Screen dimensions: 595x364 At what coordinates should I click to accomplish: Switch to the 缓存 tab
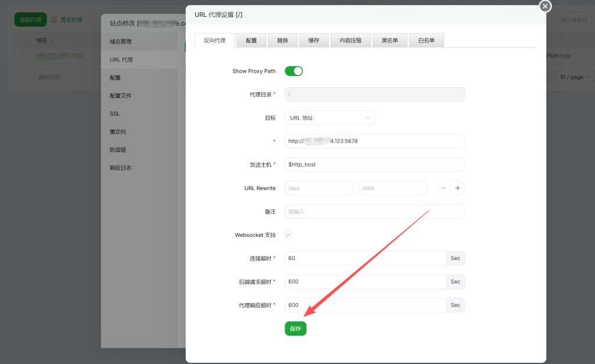point(314,41)
